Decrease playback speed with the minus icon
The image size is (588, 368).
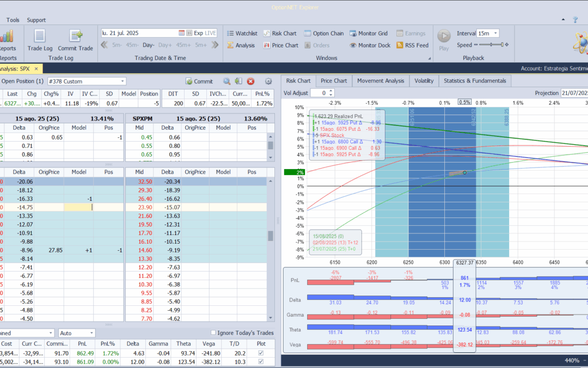click(x=476, y=45)
